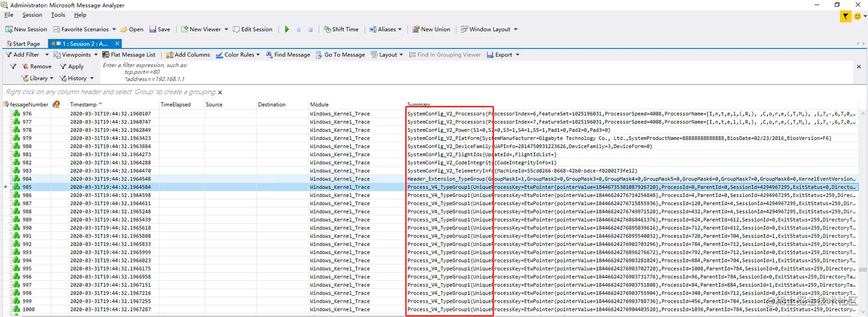This screenshot has height=317, width=868.
Task: Click the Edit Session button
Action: tap(253, 29)
